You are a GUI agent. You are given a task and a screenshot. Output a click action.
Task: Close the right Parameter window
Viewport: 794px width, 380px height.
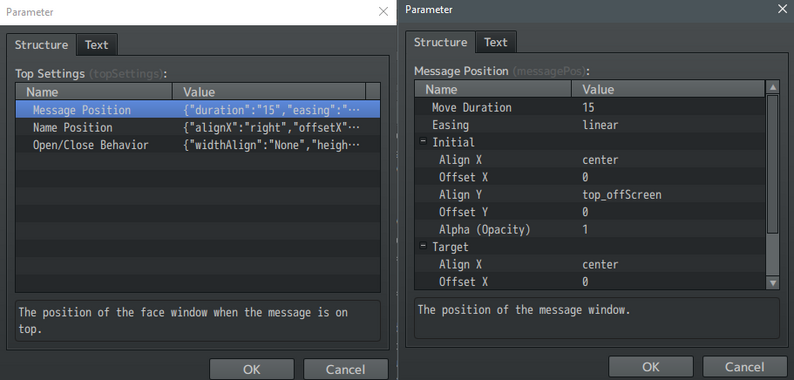coord(782,9)
